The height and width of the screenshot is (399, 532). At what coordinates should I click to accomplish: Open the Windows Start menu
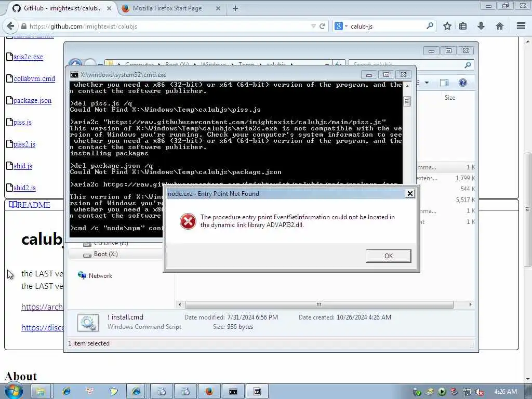click(x=14, y=391)
